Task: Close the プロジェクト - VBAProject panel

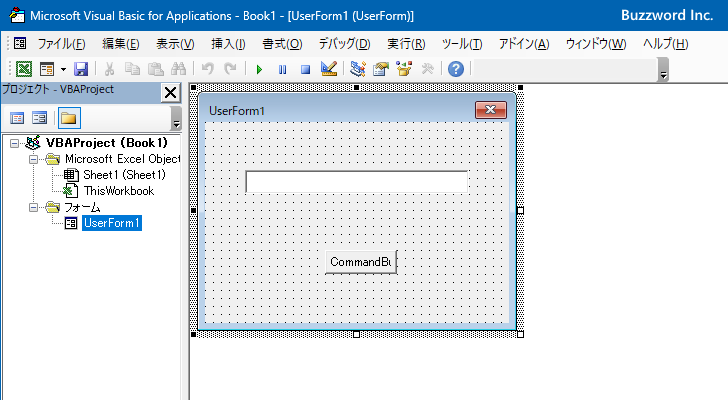Action: (170, 92)
